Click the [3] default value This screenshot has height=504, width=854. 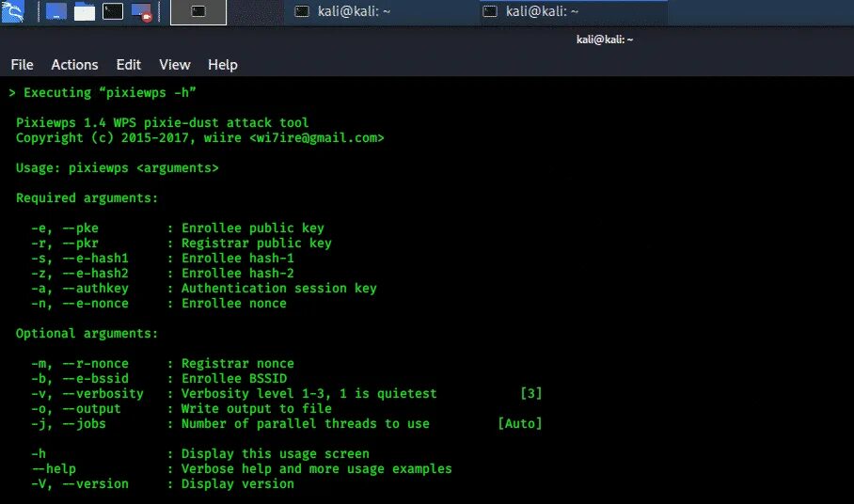[531, 393]
